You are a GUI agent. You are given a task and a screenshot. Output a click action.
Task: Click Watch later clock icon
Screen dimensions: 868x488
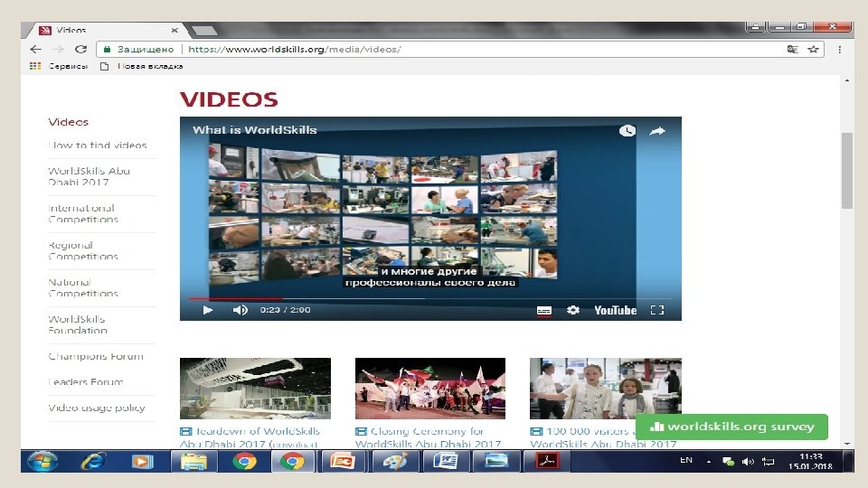(627, 130)
